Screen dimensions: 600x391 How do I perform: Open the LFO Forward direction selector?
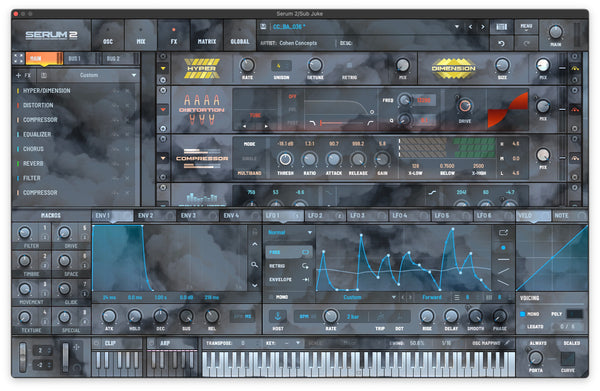[432, 297]
